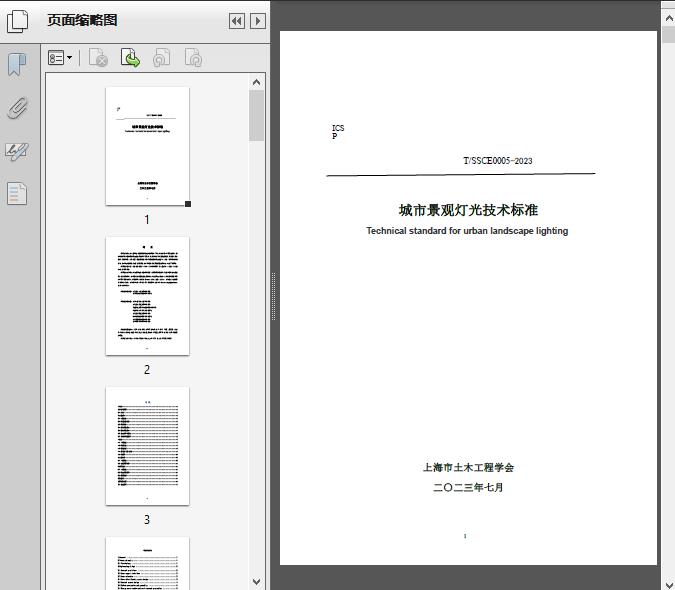675x590 pixels.
Task: Click the 页面缩略图 panel title
Action: tap(82, 20)
